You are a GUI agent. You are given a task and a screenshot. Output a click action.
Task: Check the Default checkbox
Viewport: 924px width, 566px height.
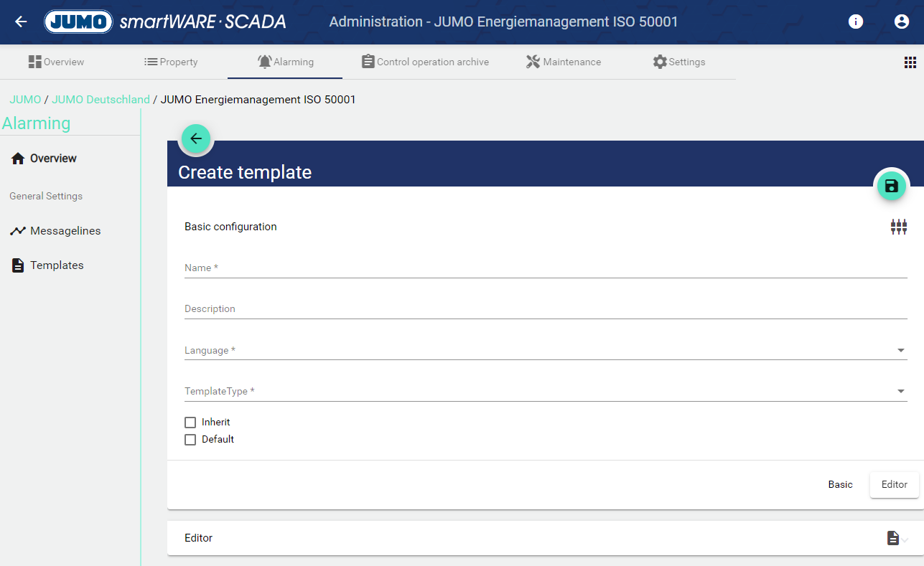point(190,440)
